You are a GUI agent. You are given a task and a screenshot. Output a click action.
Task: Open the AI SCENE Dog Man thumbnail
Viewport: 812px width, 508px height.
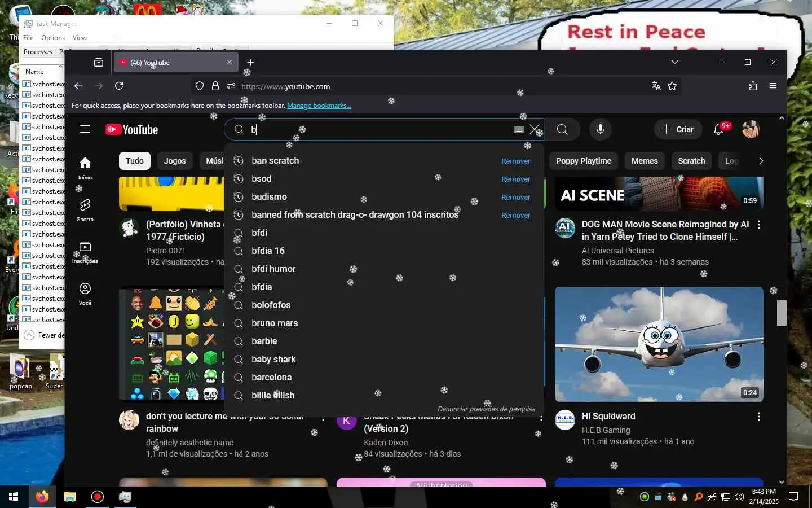(x=659, y=194)
